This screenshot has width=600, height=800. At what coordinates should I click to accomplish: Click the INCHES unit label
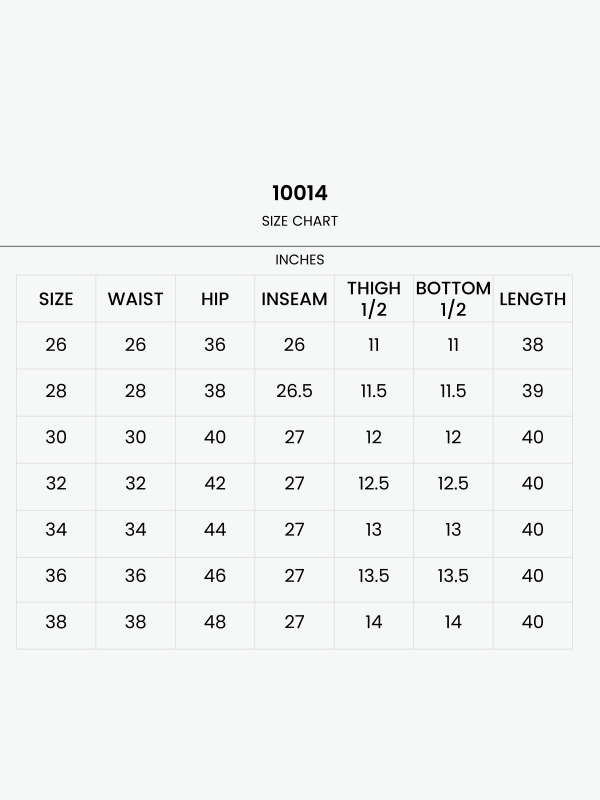pos(300,260)
